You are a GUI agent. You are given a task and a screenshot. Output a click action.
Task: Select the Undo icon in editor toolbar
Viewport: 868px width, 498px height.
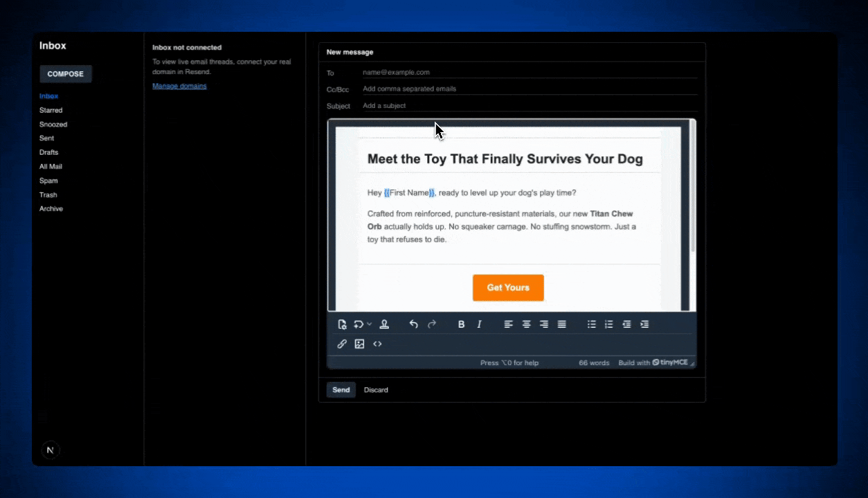coord(413,324)
